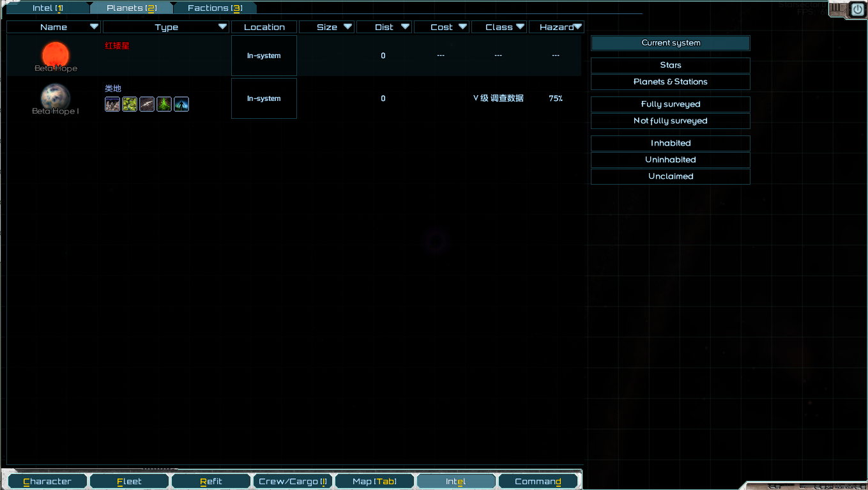Open the Fleet screen

[129, 481]
